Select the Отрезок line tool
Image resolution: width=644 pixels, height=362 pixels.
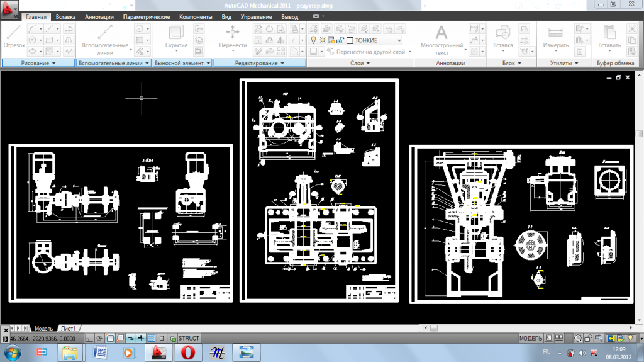pyautogui.click(x=14, y=37)
